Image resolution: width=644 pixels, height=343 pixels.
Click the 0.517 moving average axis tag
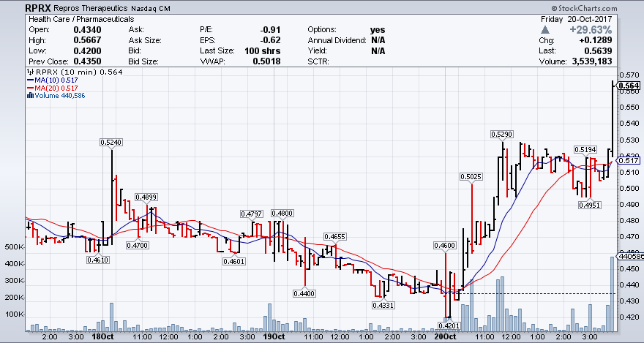pos(629,160)
